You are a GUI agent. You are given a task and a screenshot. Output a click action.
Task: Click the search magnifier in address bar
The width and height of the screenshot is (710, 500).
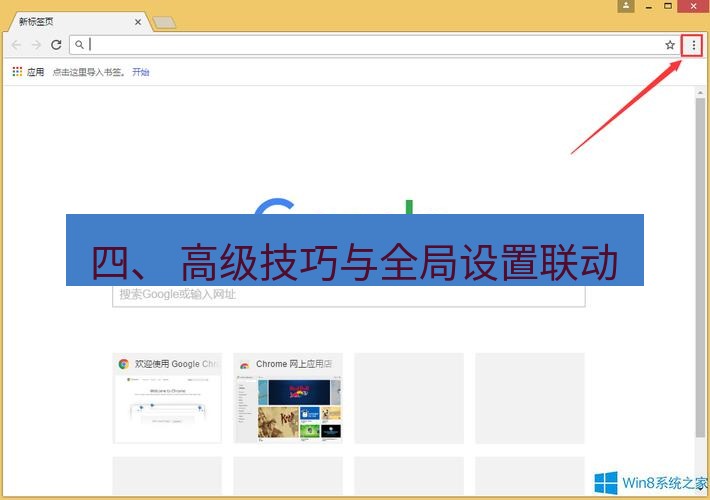pyautogui.click(x=80, y=45)
